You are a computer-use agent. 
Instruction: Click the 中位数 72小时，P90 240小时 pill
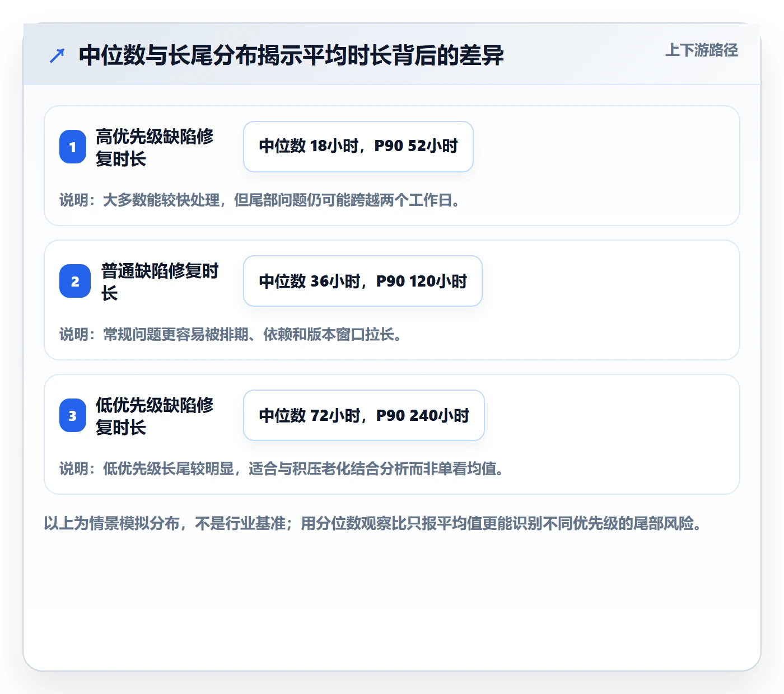tap(364, 415)
